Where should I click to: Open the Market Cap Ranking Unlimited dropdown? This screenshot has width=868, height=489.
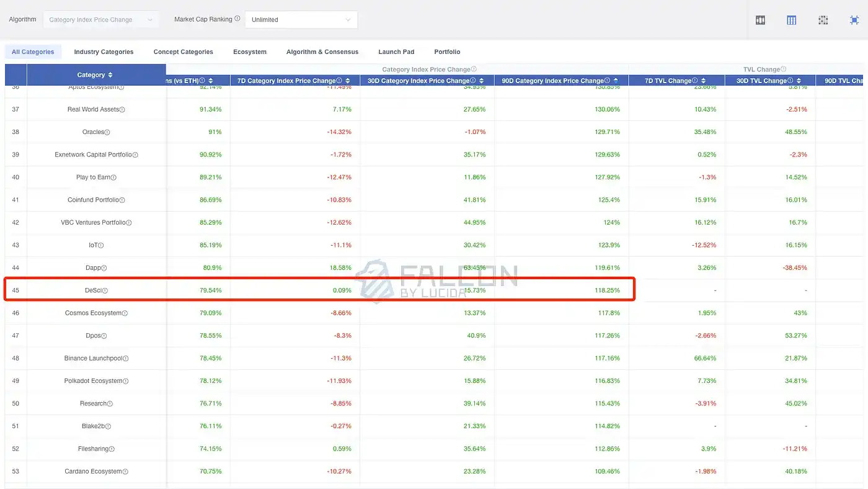(301, 20)
